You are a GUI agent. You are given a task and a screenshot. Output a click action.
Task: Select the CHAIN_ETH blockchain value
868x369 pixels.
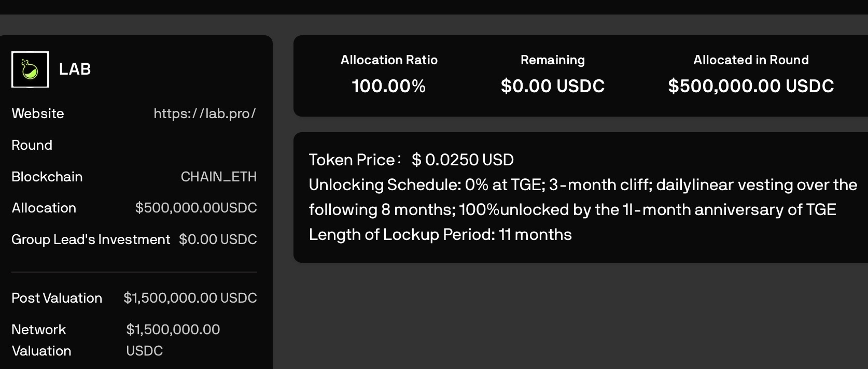(x=218, y=177)
